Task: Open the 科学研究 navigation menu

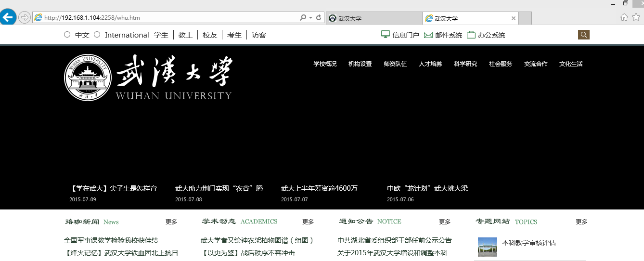Action: (465, 64)
